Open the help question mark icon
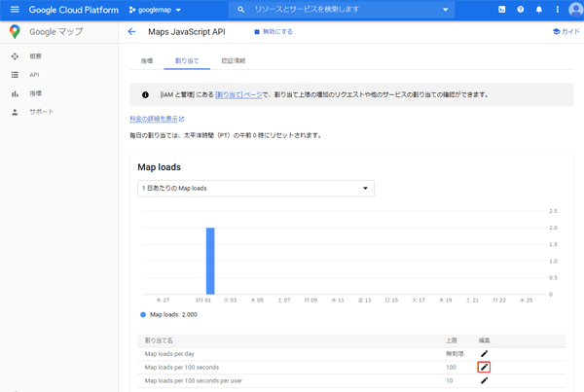584x392 pixels. point(521,10)
